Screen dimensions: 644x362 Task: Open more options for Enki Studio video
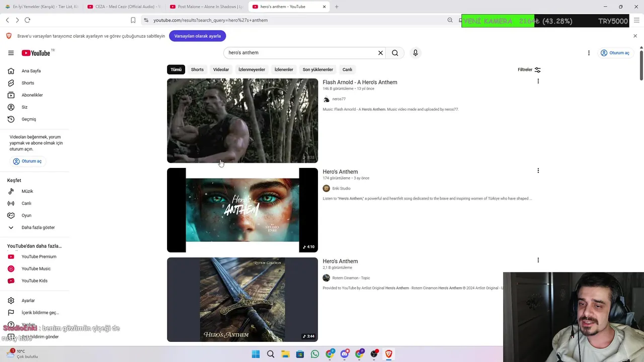click(538, 171)
